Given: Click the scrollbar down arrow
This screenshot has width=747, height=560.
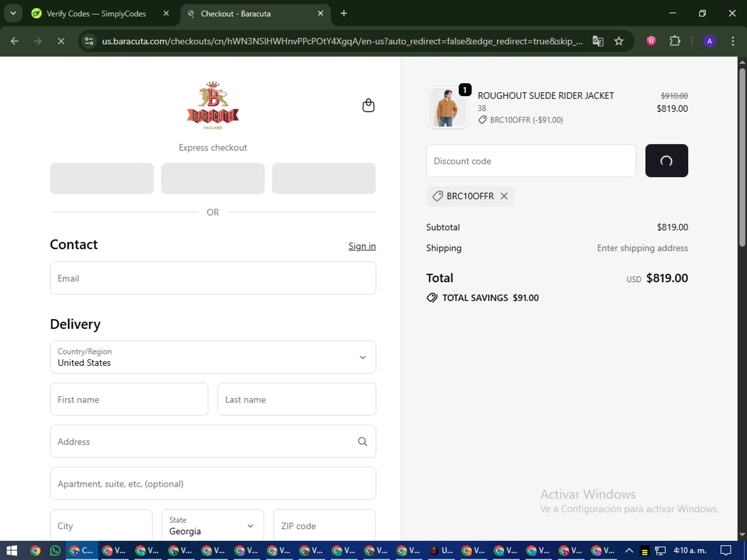Looking at the screenshot, I should pos(742,535).
